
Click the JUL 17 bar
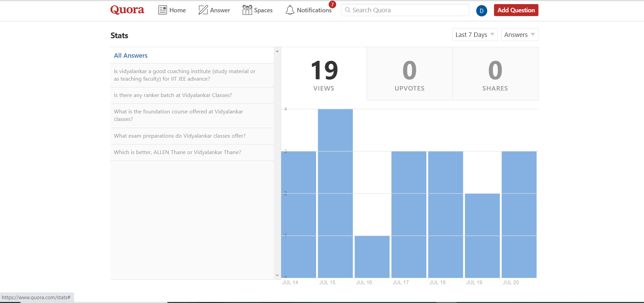pyautogui.click(x=409, y=215)
